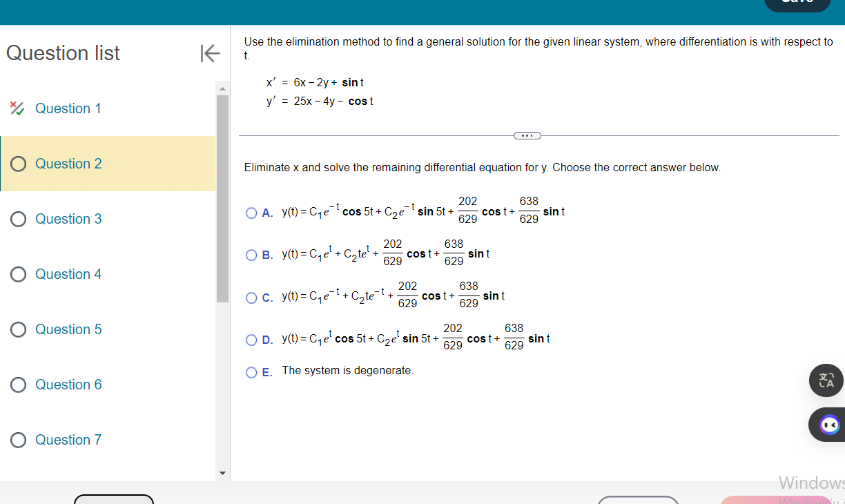The width and height of the screenshot is (845, 504).
Task: Click the circle icon beside Question 6
Action: pyautogui.click(x=17, y=385)
